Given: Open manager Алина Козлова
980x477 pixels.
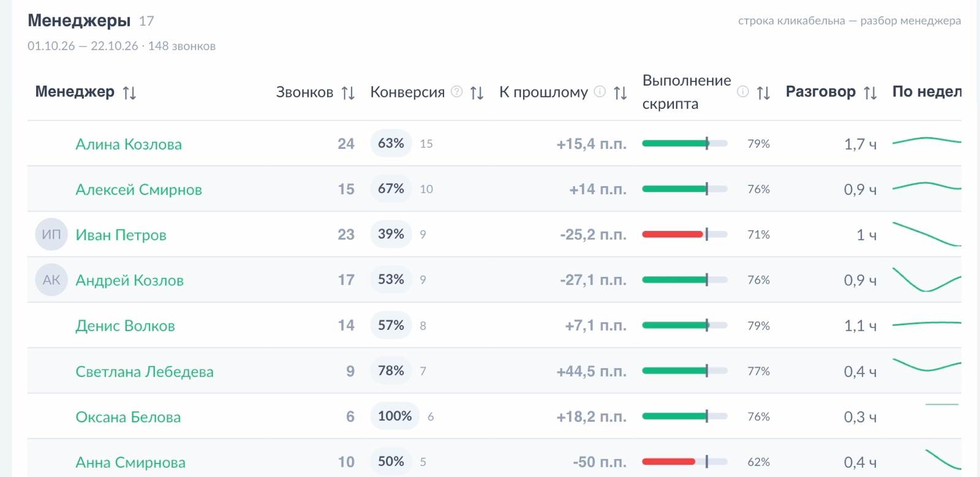Looking at the screenshot, I should click(x=129, y=145).
